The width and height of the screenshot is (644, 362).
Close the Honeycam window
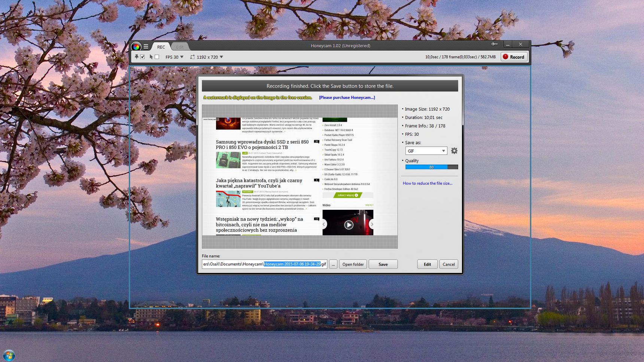coord(520,44)
